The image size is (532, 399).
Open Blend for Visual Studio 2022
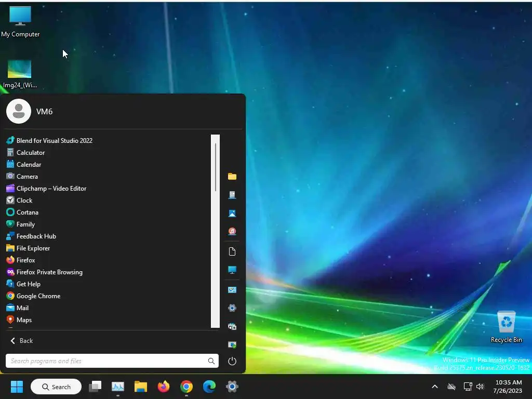click(x=49, y=140)
